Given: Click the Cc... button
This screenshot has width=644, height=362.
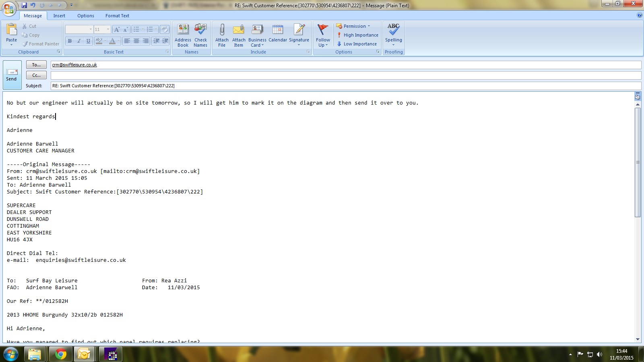Looking at the screenshot, I should pyautogui.click(x=36, y=75).
